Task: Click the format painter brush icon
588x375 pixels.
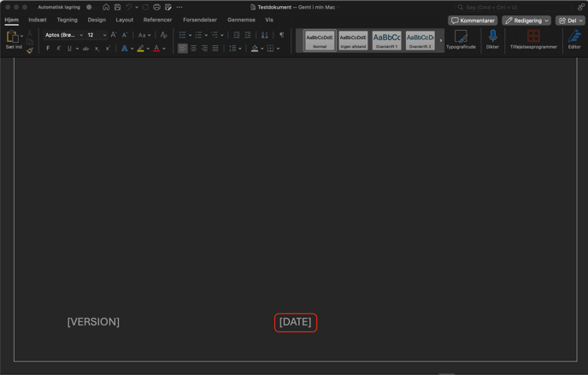Action: click(30, 50)
